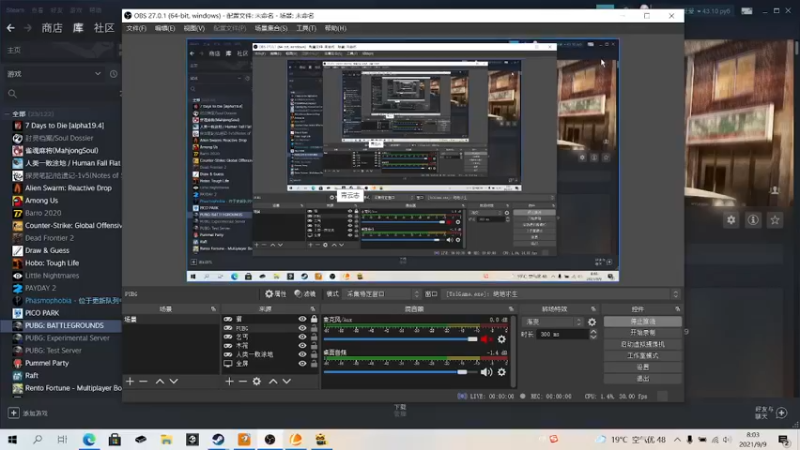Open the Scenes panel dock options icon
Viewport: 800px width, 450px height.
click(213, 309)
